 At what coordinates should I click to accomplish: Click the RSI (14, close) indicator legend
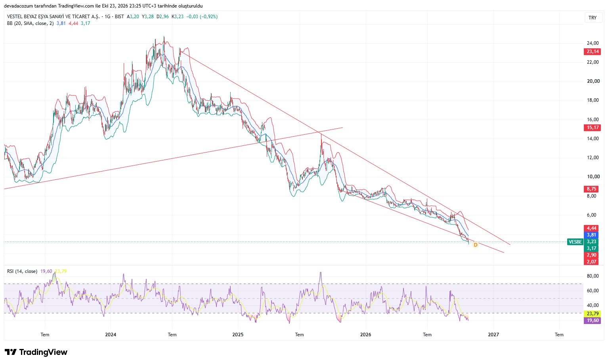pyautogui.click(x=22, y=271)
